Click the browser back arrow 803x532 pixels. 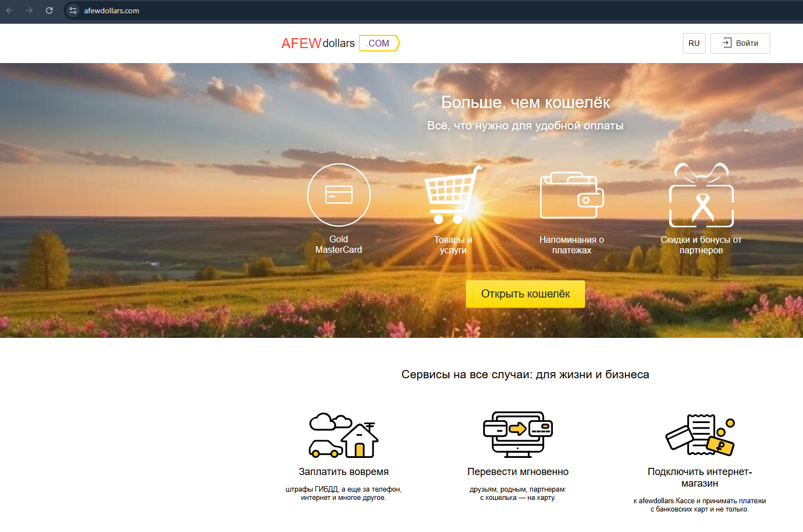click(x=9, y=11)
